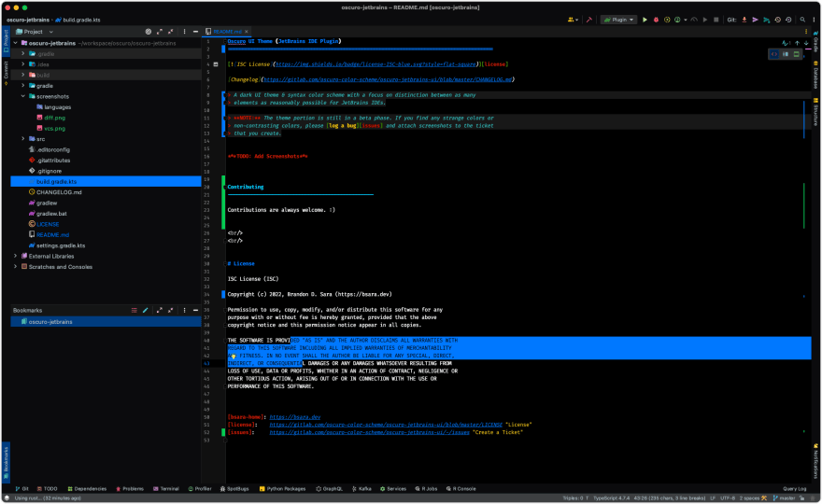Collapse the screenshots folder
The width and height of the screenshot is (822, 504).
pos(23,96)
